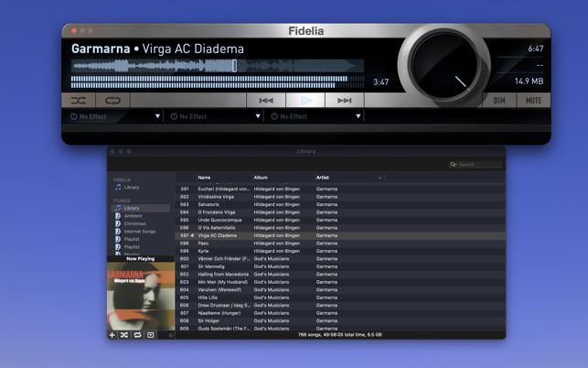588x368 pixels.
Task: Click the Christmas playlist icon
Action: 118,223
